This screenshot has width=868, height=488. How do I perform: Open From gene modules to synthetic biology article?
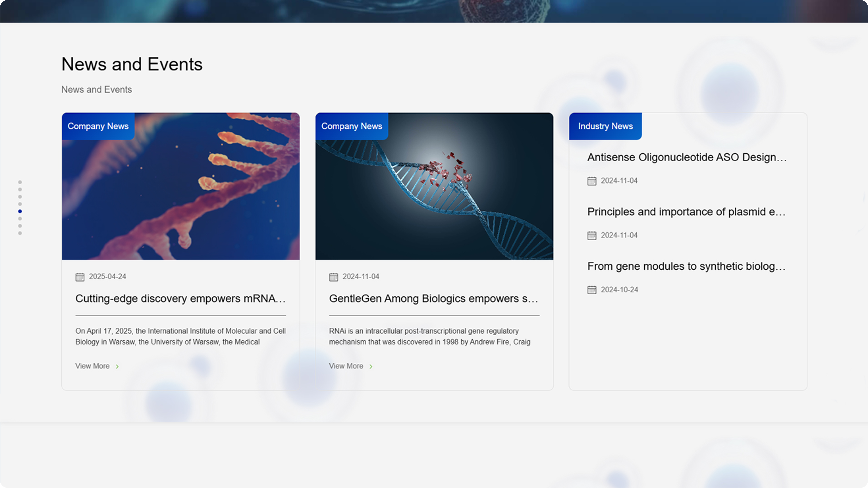click(x=686, y=266)
